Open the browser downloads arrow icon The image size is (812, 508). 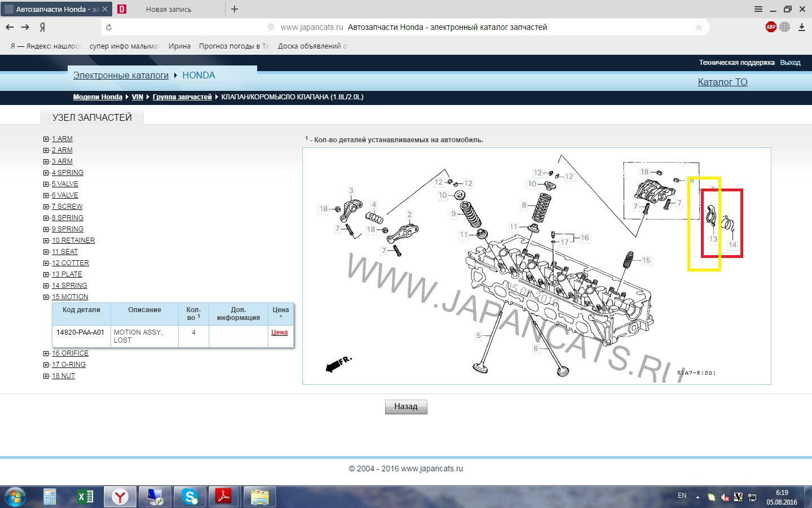802,27
